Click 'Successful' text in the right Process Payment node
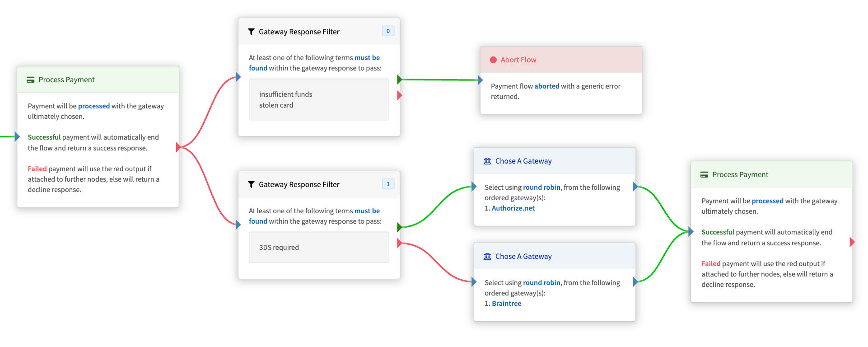The image size is (868, 347). click(718, 232)
